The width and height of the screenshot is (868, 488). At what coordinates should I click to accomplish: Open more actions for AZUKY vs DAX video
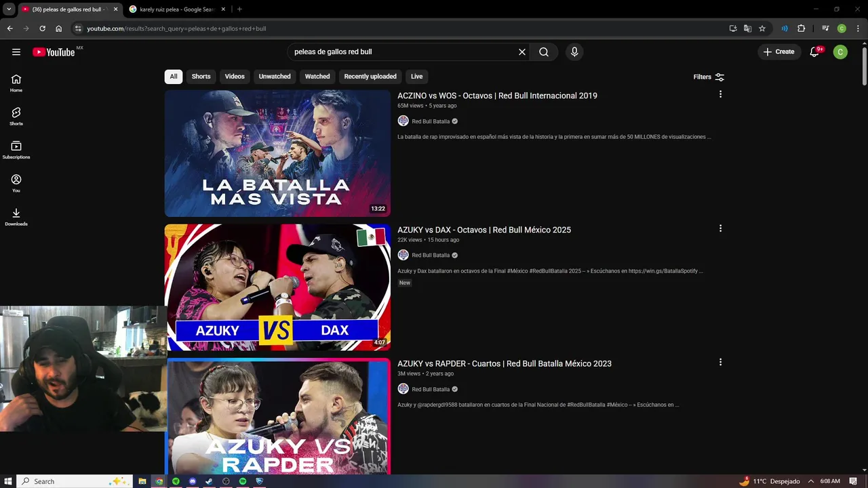720,228
